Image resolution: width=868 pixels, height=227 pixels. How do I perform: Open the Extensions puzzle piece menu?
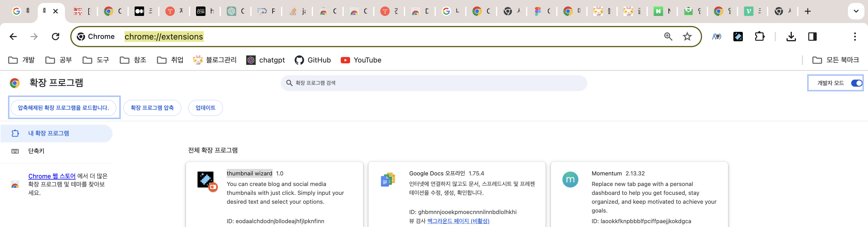tap(759, 37)
